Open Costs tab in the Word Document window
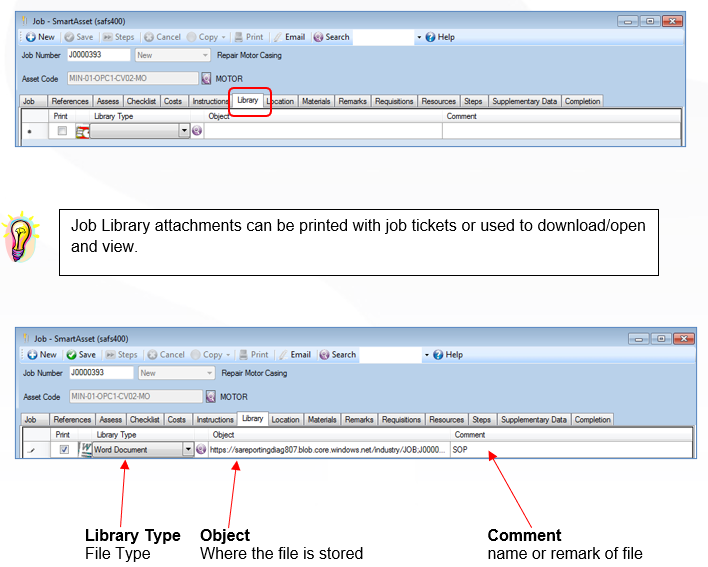This screenshot has height=567, width=708. click(177, 419)
